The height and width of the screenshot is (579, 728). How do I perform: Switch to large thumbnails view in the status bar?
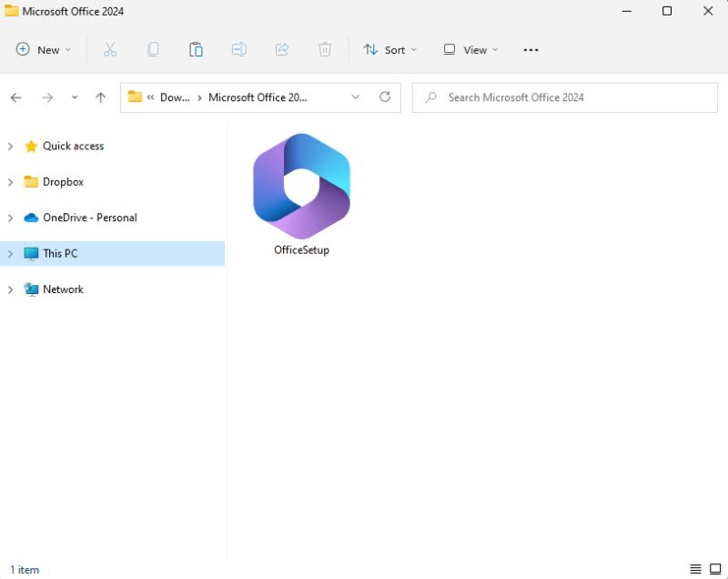[716, 569]
